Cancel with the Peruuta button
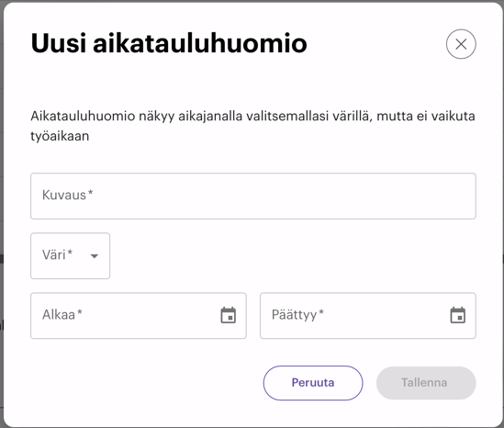The width and height of the screenshot is (504, 428). (x=313, y=383)
